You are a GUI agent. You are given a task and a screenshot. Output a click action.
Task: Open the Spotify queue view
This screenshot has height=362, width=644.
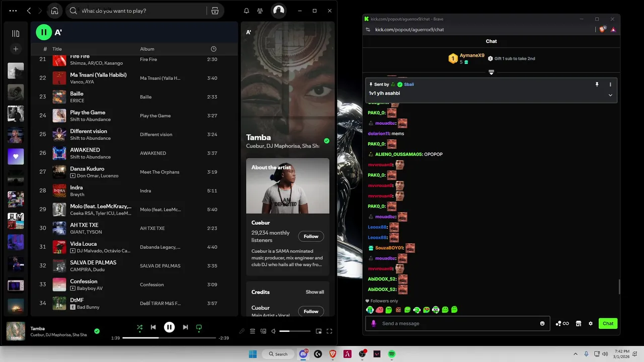point(253,331)
